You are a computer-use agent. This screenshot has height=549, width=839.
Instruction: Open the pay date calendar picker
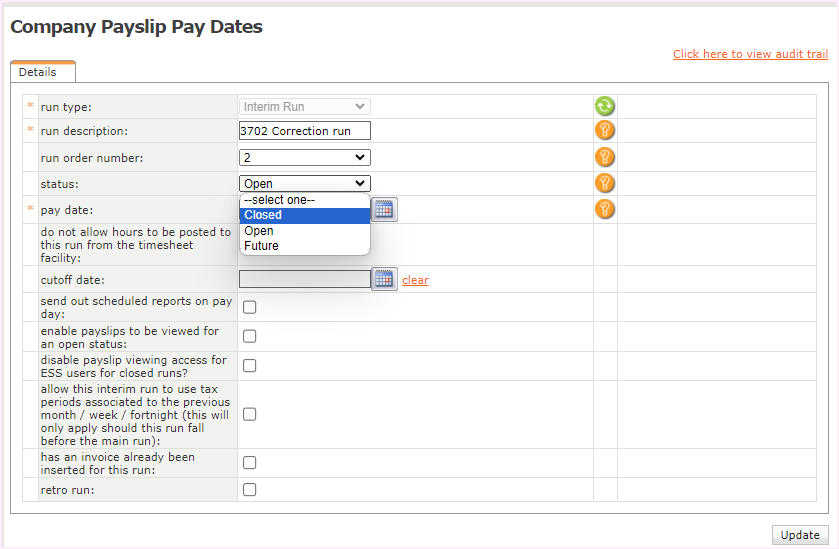[384, 209]
